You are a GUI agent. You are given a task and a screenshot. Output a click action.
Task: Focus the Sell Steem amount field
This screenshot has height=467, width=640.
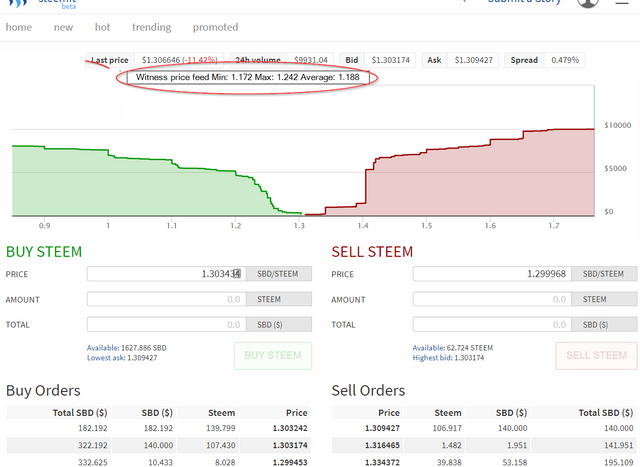click(492, 299)
